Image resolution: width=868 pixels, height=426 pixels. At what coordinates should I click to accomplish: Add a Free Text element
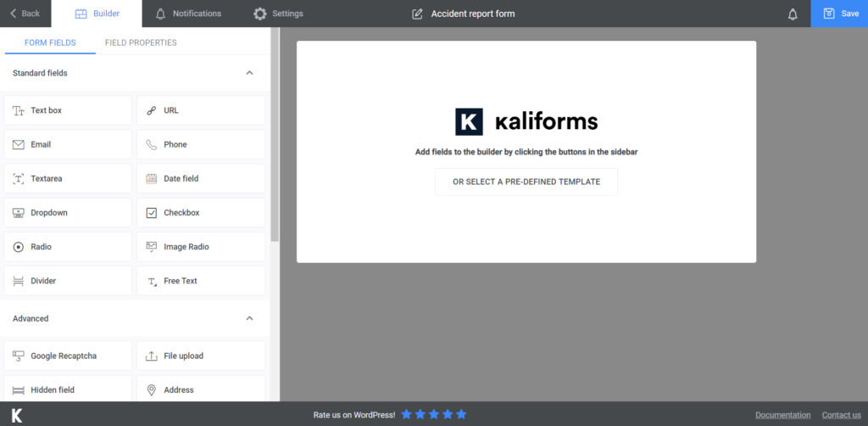coord(201,281)
